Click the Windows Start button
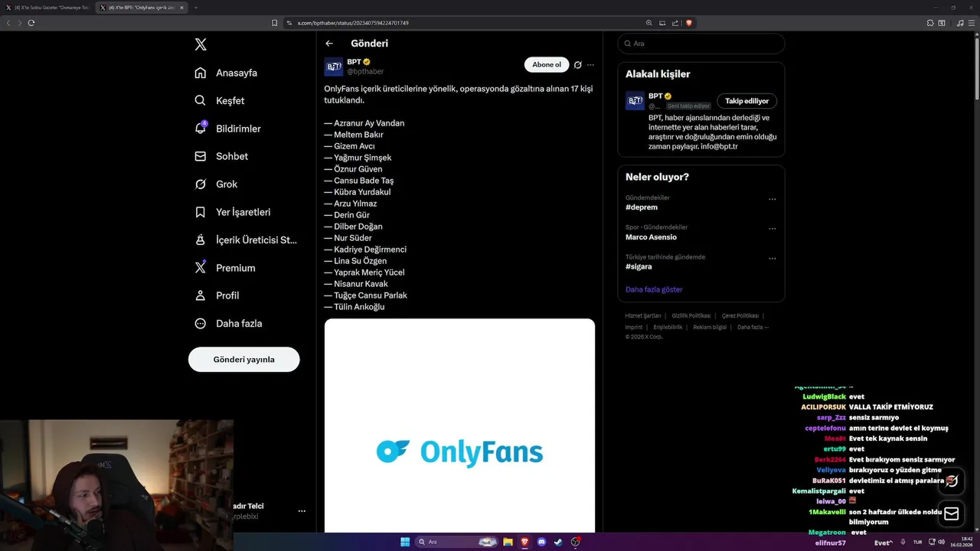The width and height of the screenshot is (980, 551). (x=405, y=542)
